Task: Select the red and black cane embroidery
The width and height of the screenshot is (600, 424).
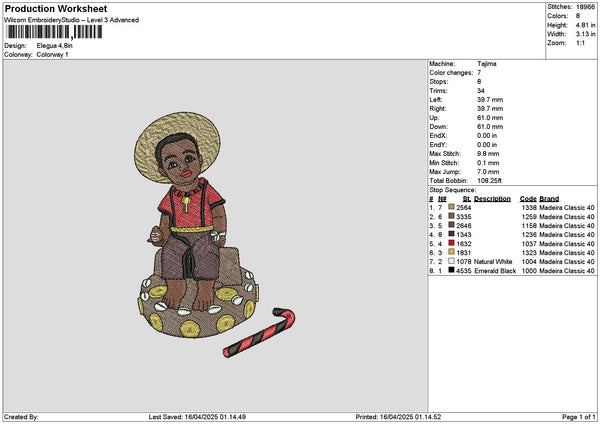Action: [x=259, y=333]
